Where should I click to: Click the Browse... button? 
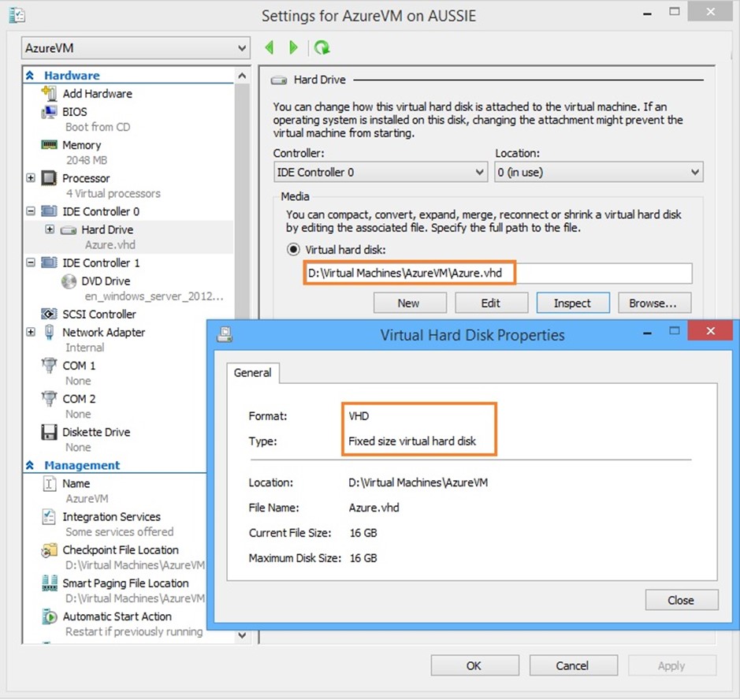(655, 303)
